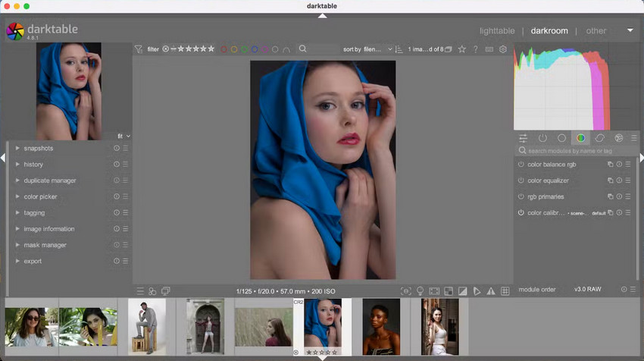Image resolution: width=644 pixels, height=361 pixels.
Task: Click the text search magnifier icon
Action: [303, 49]
